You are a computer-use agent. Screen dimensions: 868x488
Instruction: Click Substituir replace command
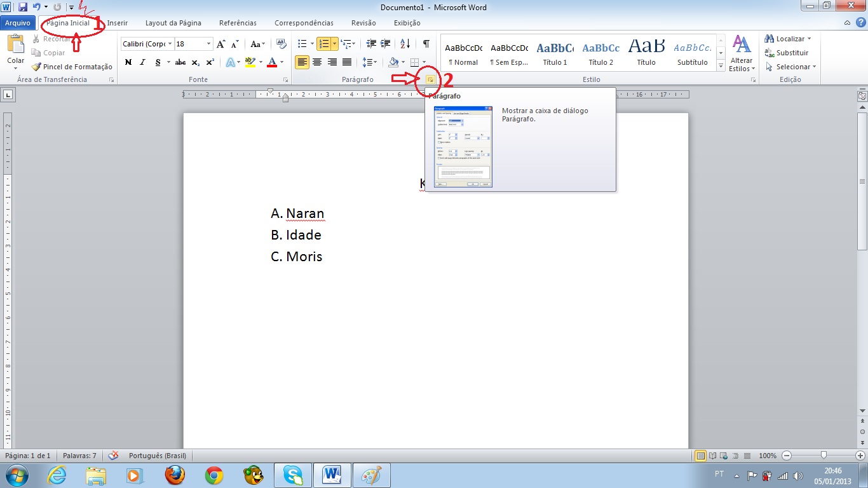pyautogui.click(x=787, y=53)
